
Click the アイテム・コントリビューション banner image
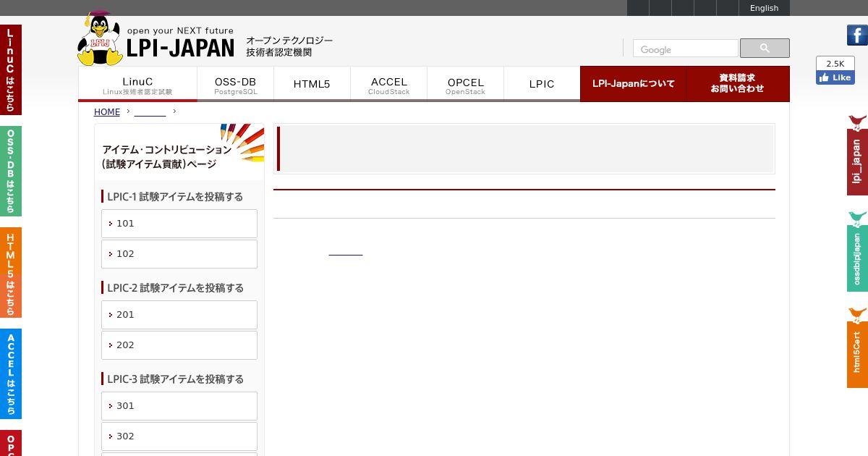click(x=179, y=151)
